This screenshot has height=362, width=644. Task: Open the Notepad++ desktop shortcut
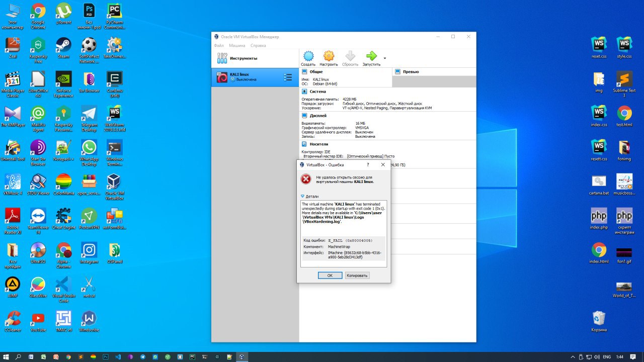coord(63,151)
